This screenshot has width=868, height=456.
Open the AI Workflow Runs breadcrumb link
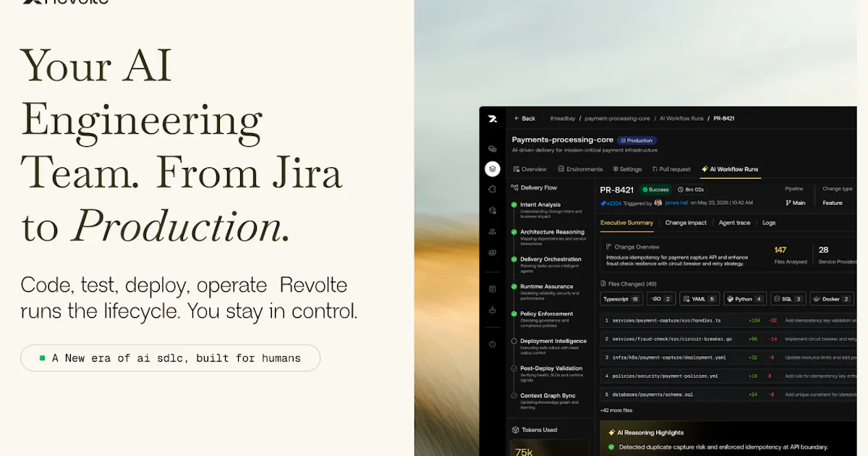coord(681,118)
